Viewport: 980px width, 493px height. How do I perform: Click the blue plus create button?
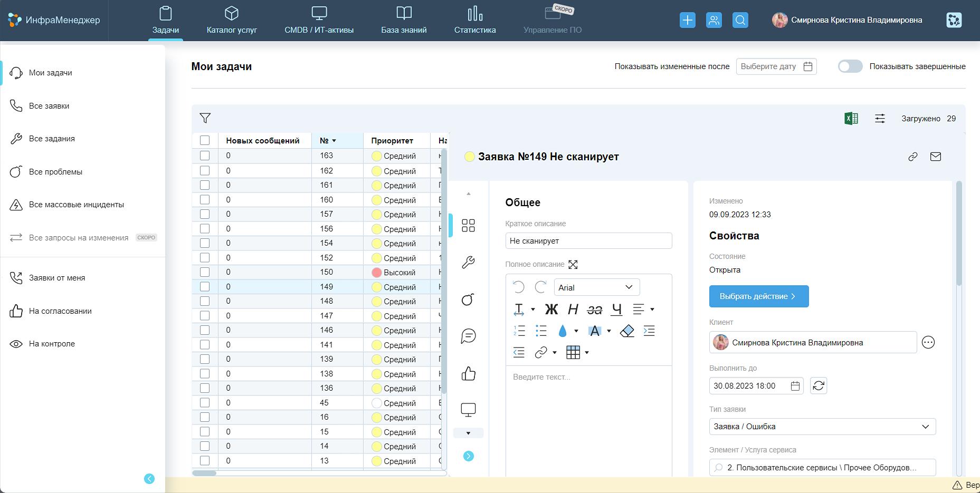687,20
